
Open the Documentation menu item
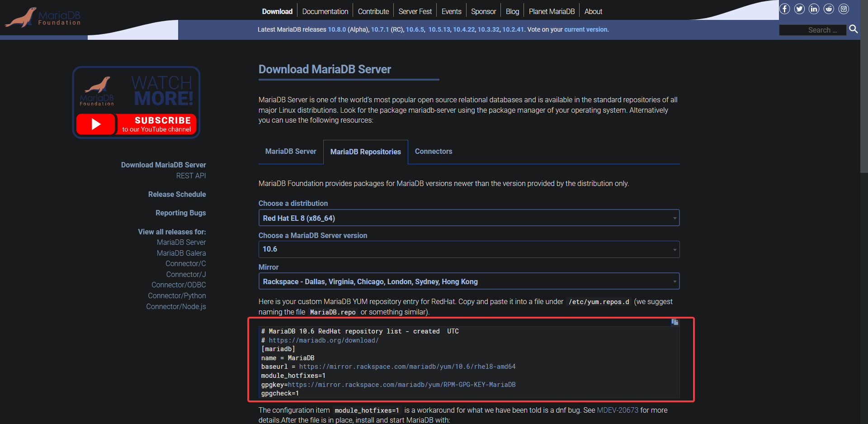[x=325, y=11]
